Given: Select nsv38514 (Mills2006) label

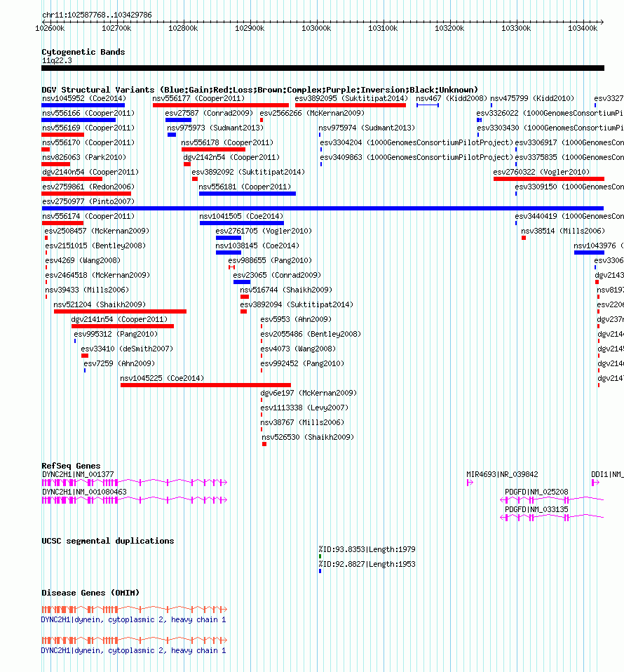Looking at the screenshot, I should tap(563, 231).
